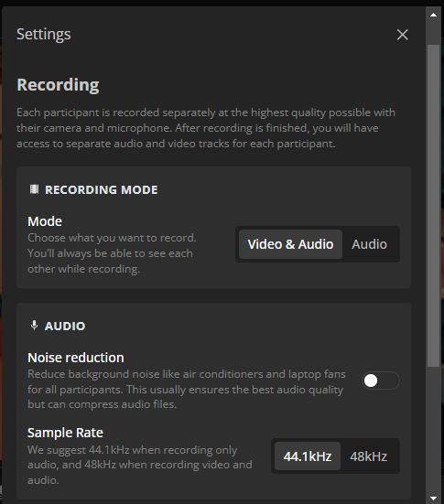Click the RECORDING MODE section label
Image resolution: width=444 pixels, height=504 pixels.
coord(102,189)
